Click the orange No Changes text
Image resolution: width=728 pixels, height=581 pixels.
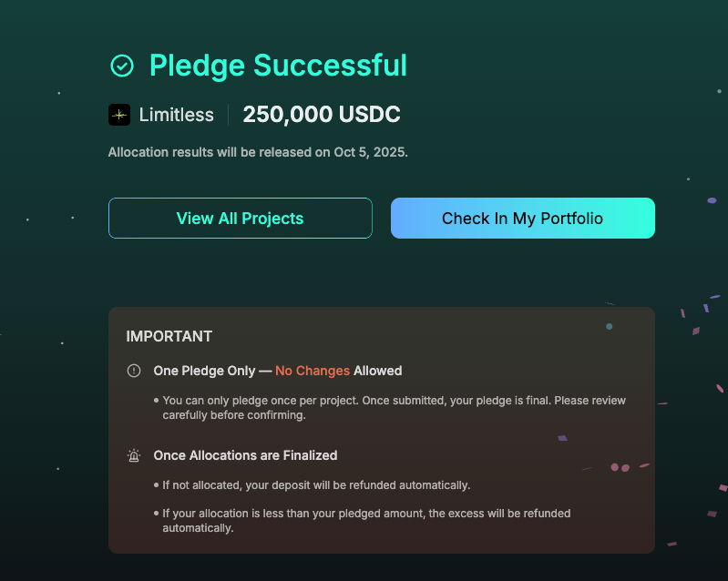313,371
